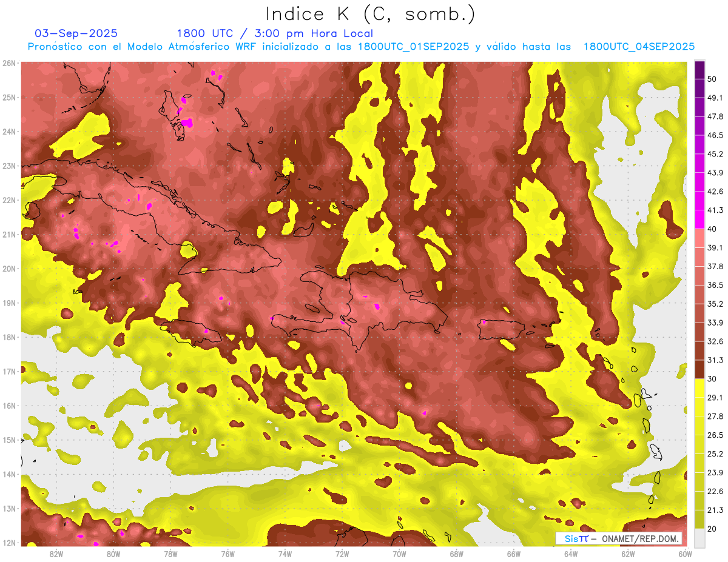
Task: Click color bar label '49.1'
Action: coord(715,98)
